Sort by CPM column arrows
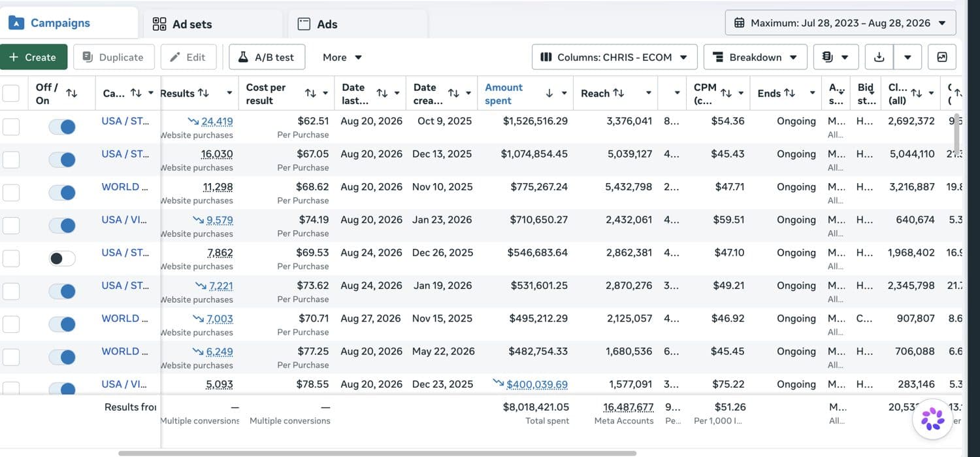 [726, 93]
